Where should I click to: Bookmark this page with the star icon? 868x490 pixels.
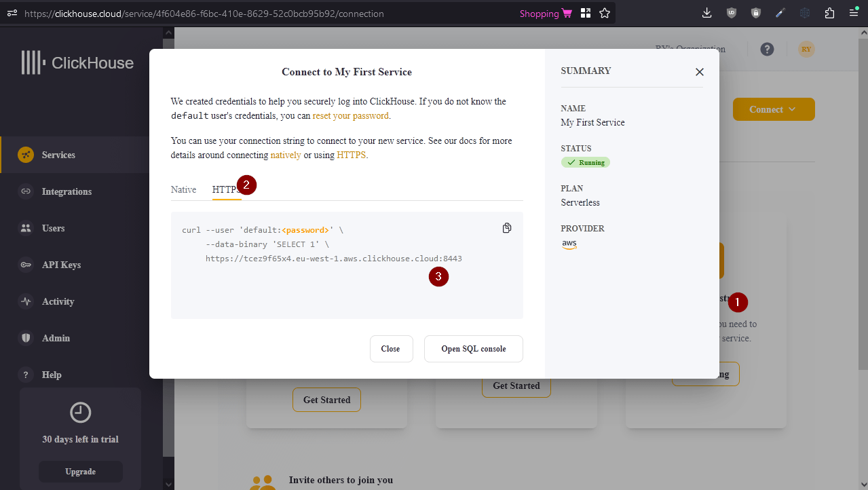(604, 14)
